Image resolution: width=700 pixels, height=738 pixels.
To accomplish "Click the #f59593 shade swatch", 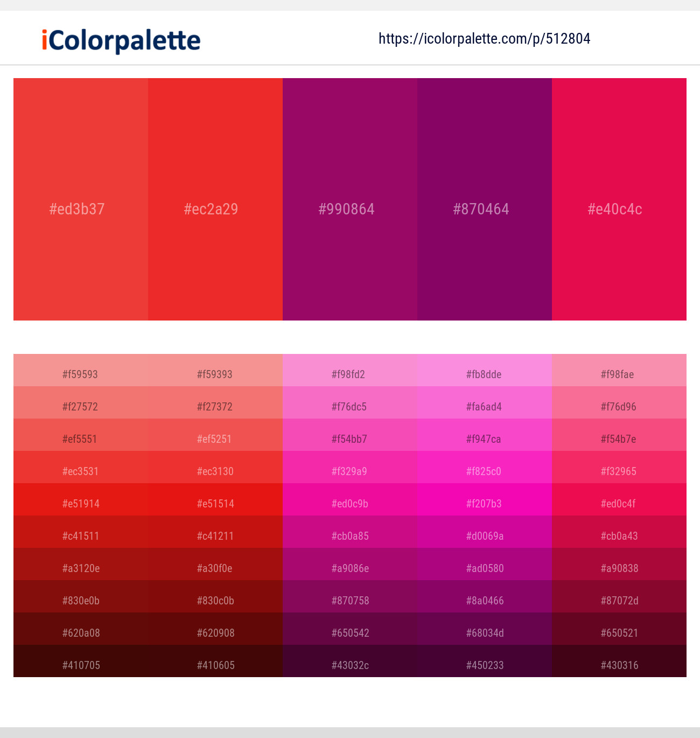I will (80, 374).
